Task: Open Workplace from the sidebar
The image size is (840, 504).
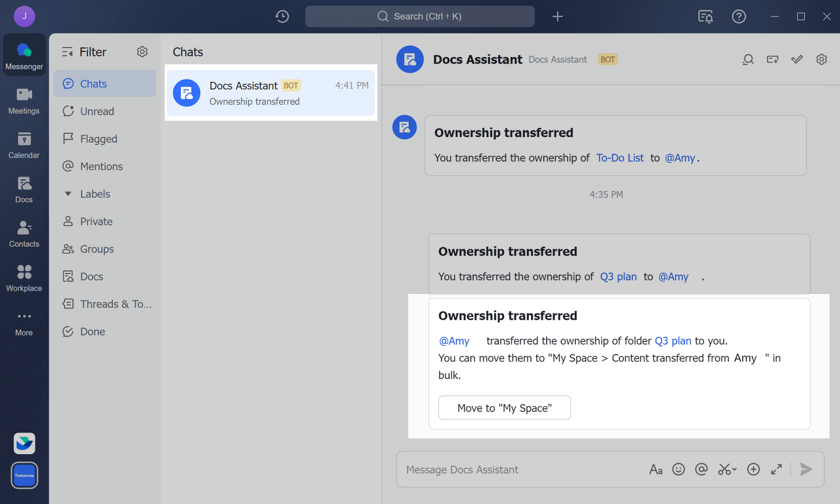Action: tap(24, 278)
